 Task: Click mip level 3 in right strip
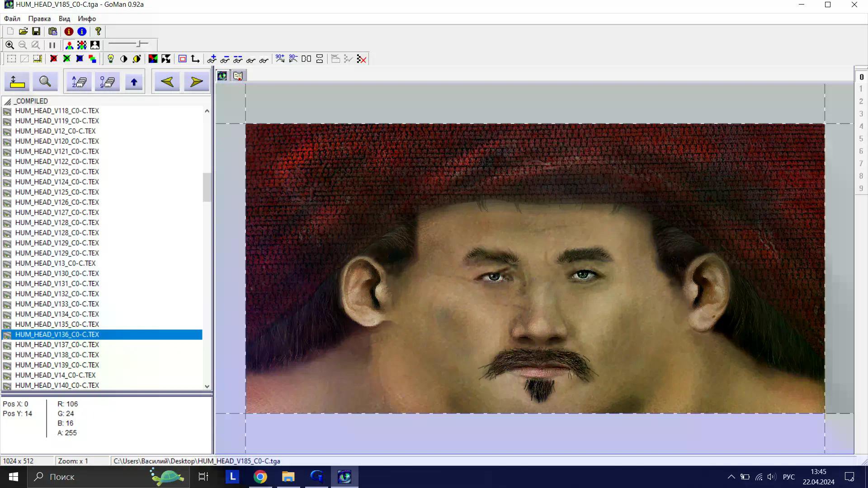(x=861, y=114)
